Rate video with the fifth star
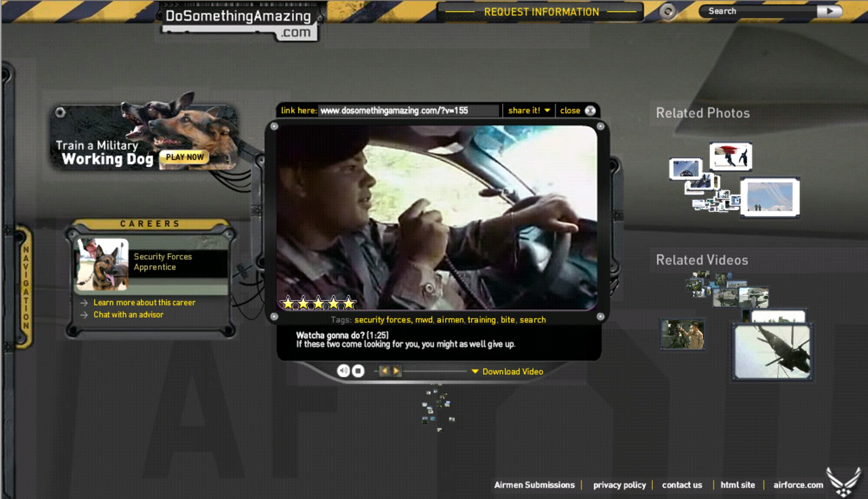Image resolution: width=868 pixels, height=499 pixels. [349, 303]
